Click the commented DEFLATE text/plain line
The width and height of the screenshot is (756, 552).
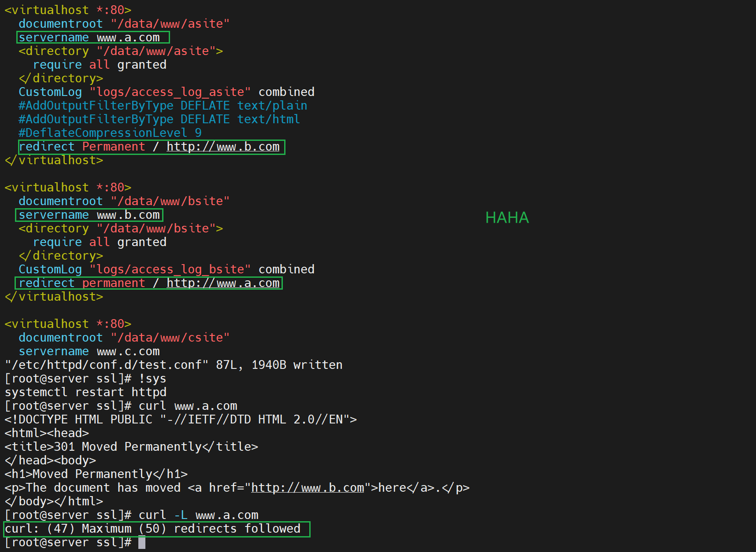click(163, 106)
